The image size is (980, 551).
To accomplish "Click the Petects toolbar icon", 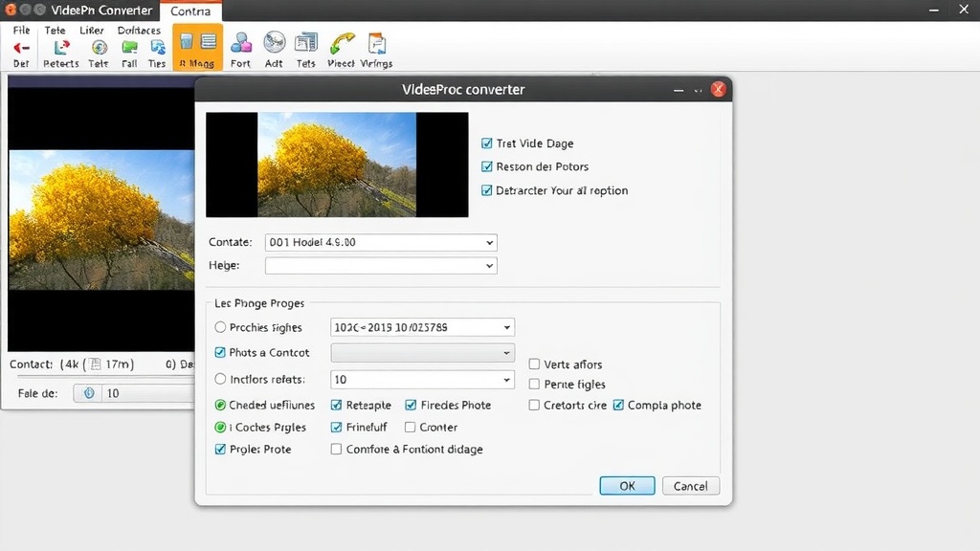I will click(x=61, y=47).
